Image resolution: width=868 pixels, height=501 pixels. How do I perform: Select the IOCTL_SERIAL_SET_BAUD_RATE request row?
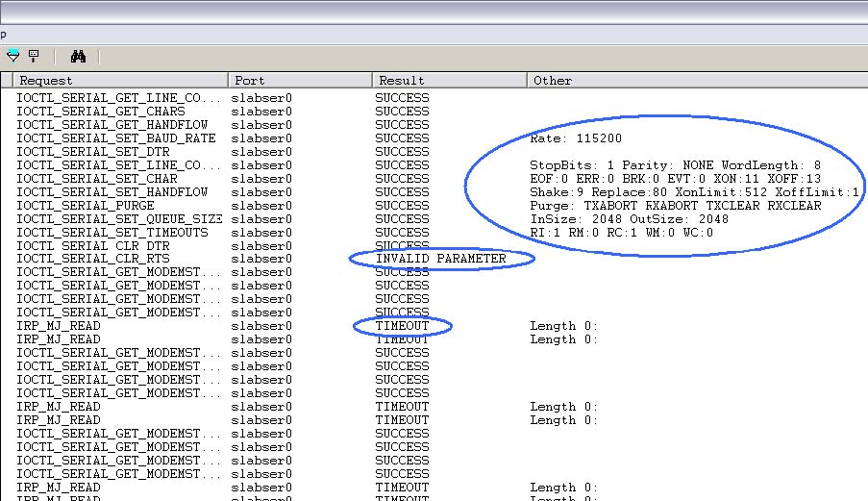click(115, 138)
